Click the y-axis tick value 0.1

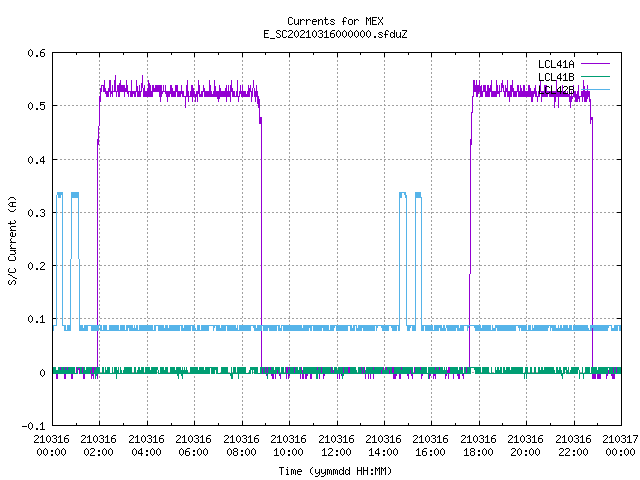click(x=36, y=319)
